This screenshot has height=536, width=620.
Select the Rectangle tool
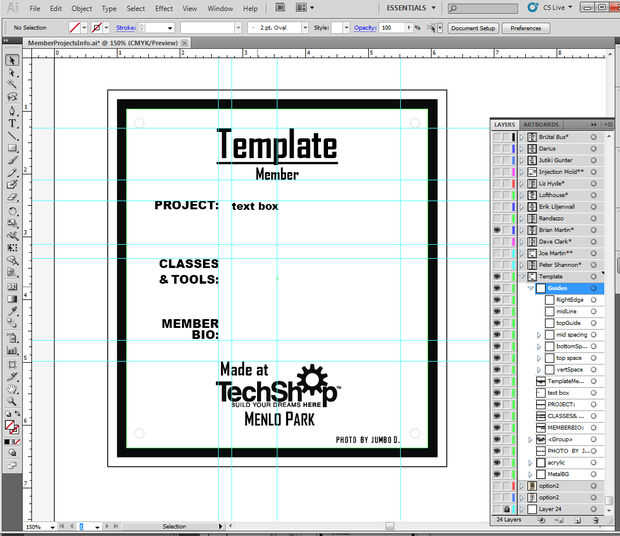pyautogui.click(x=12, y=148)
